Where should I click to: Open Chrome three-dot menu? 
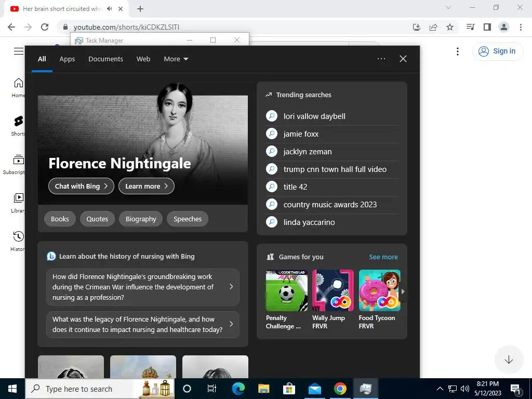(x=521, y=27)
